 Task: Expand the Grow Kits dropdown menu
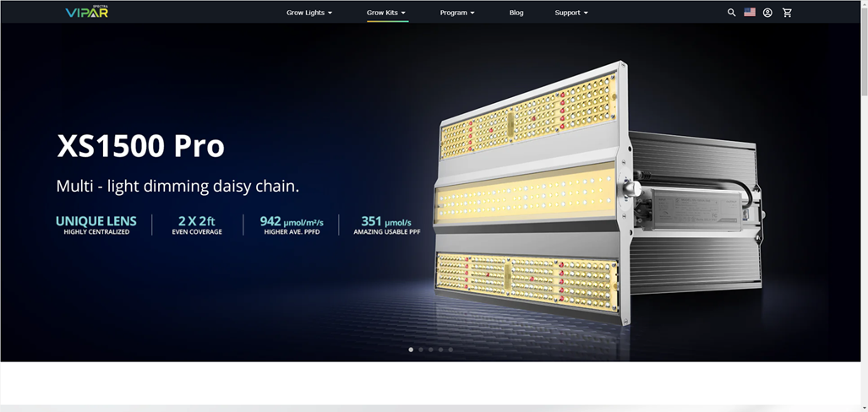pos(386,13)
